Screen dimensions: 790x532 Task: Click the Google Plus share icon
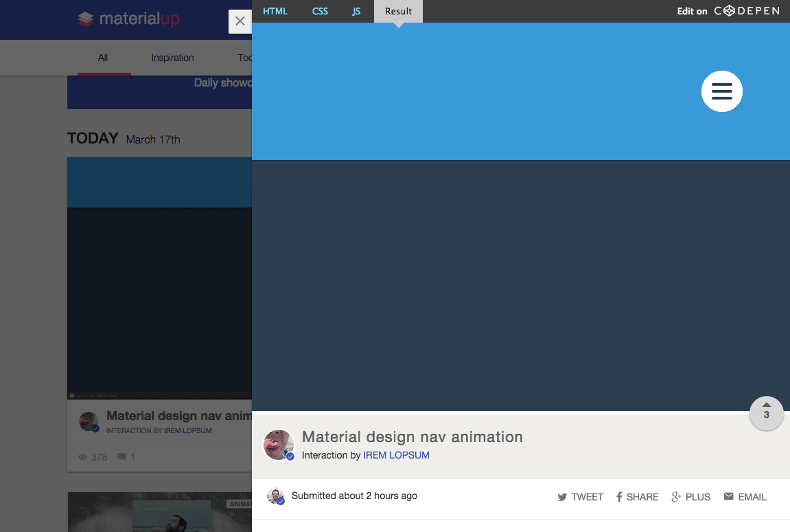pos(675,496)
